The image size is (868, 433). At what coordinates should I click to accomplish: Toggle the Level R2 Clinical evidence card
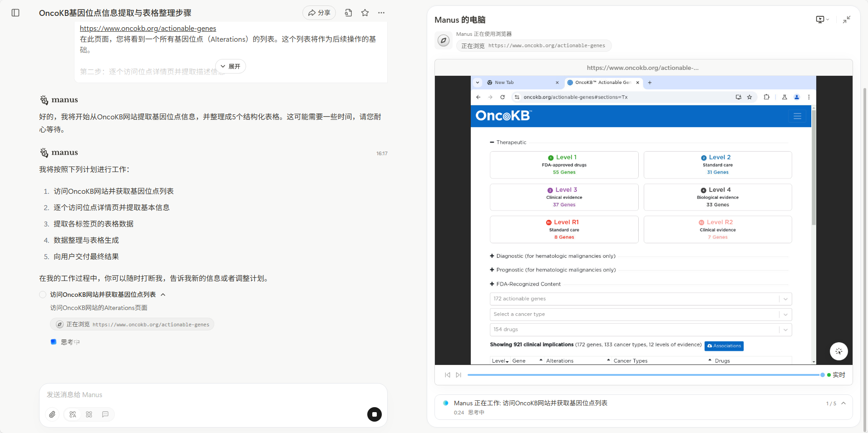[718, 230]
